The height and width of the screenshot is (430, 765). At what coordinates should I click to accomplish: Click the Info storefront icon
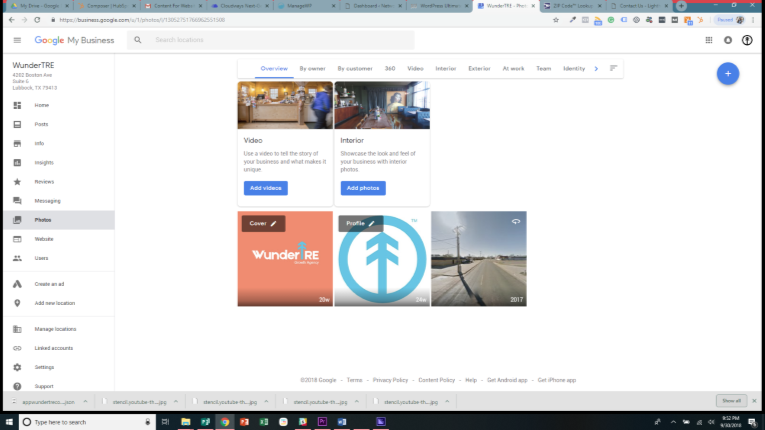pos(17,143)
